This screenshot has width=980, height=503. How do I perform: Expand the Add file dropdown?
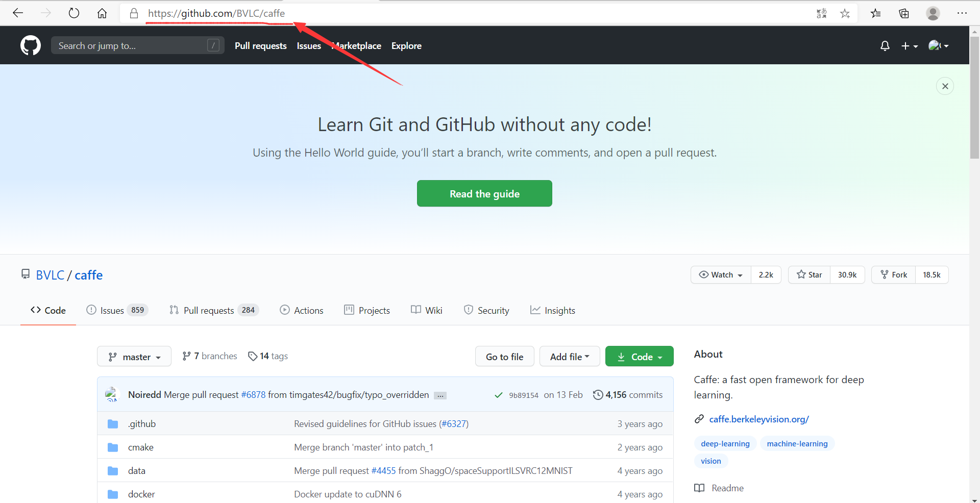(570, 357)
